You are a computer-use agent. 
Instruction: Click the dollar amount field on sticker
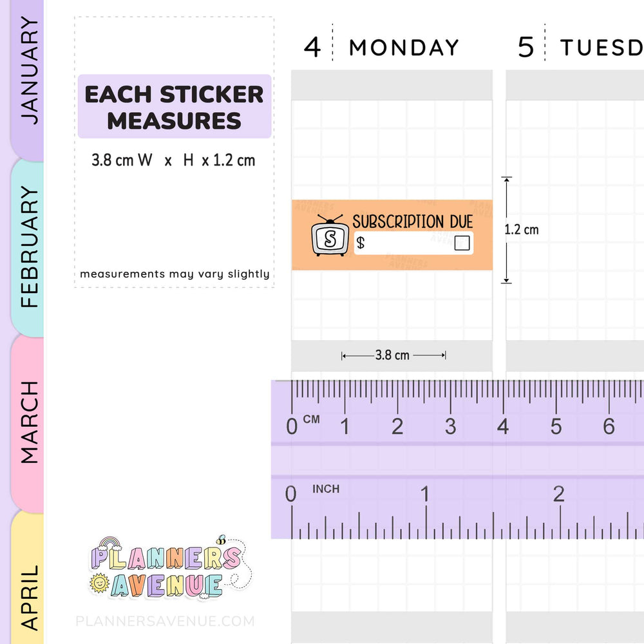pos(413,243)
